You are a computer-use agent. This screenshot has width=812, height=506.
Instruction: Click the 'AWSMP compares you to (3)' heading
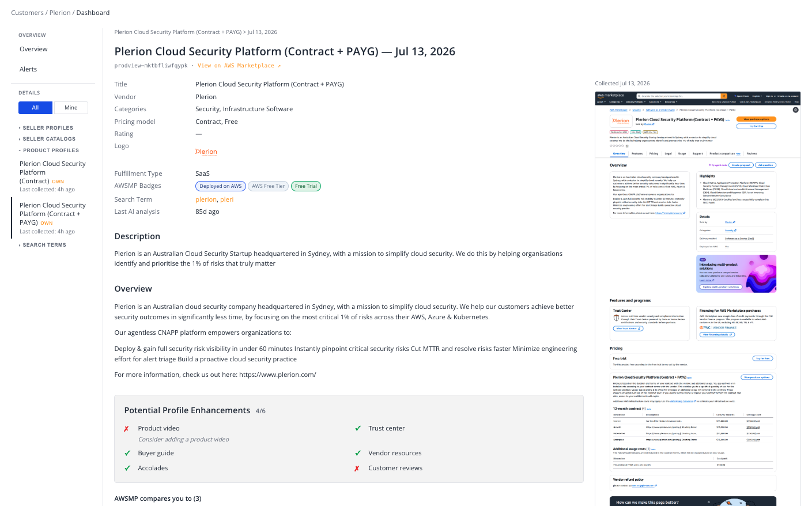[x=158, y=499]
